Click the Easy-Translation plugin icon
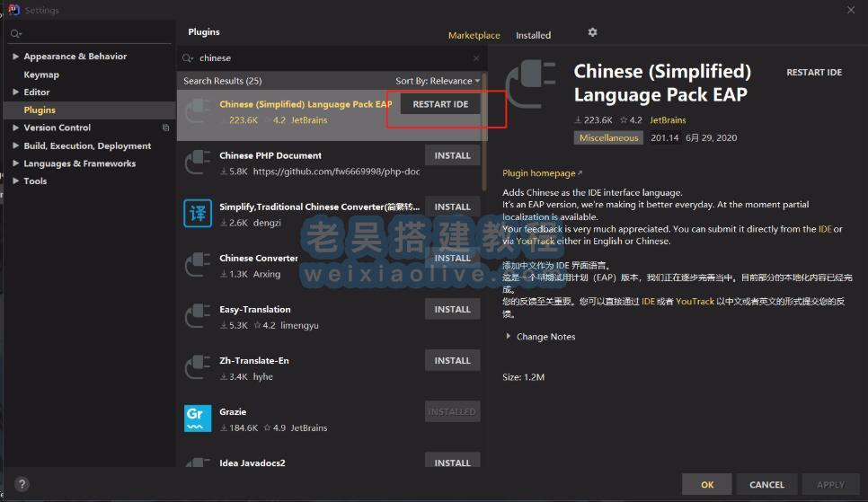This screenshot has height=502, width=868. point(198,315)
